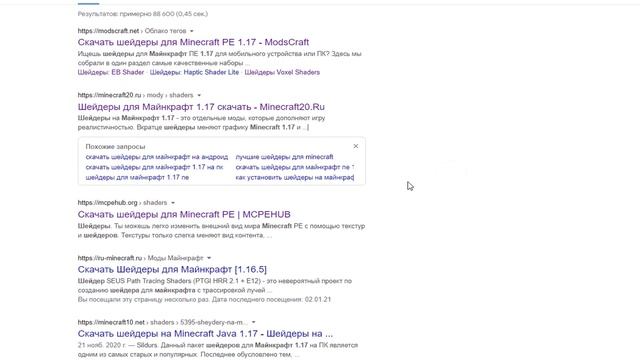640x360 pixels.
Task: Select 'шейдеры для майнкрафт 1.17 пе' suggestion
Action: [x=137, y=177]
